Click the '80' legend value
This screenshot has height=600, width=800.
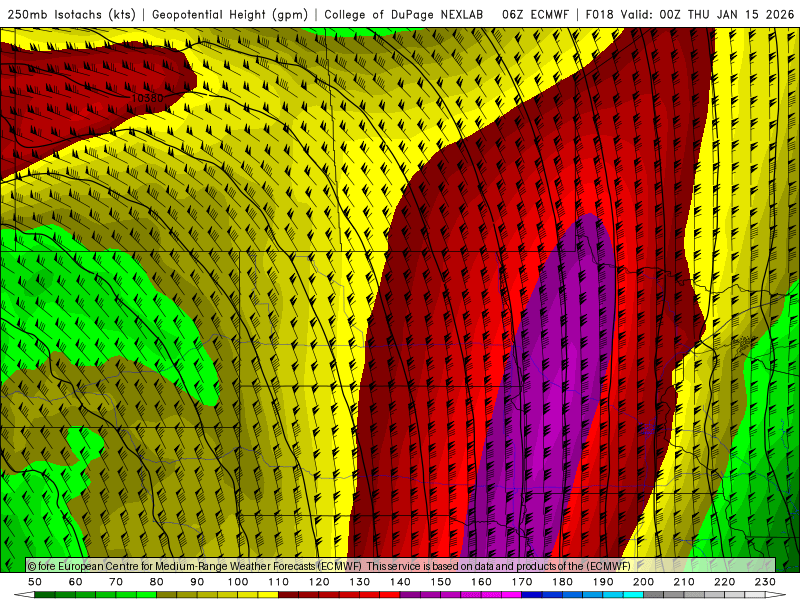(157, 582)
